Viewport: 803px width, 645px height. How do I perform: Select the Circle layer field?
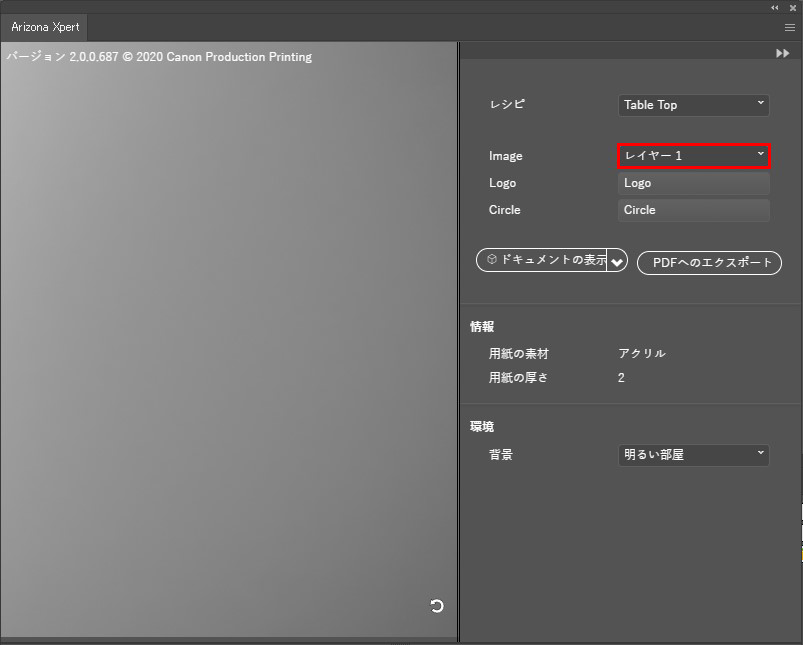[693, 210]
